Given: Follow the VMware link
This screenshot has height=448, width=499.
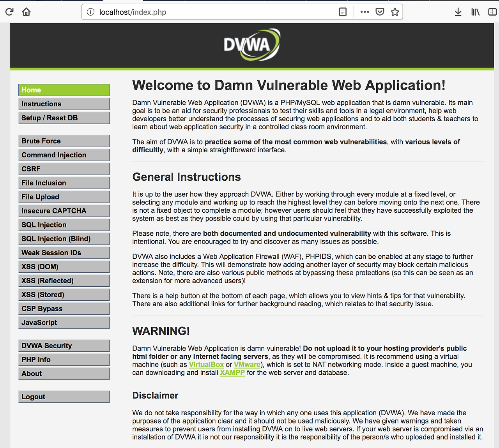Looking at the screenshot, I should (x=247, y=365).
